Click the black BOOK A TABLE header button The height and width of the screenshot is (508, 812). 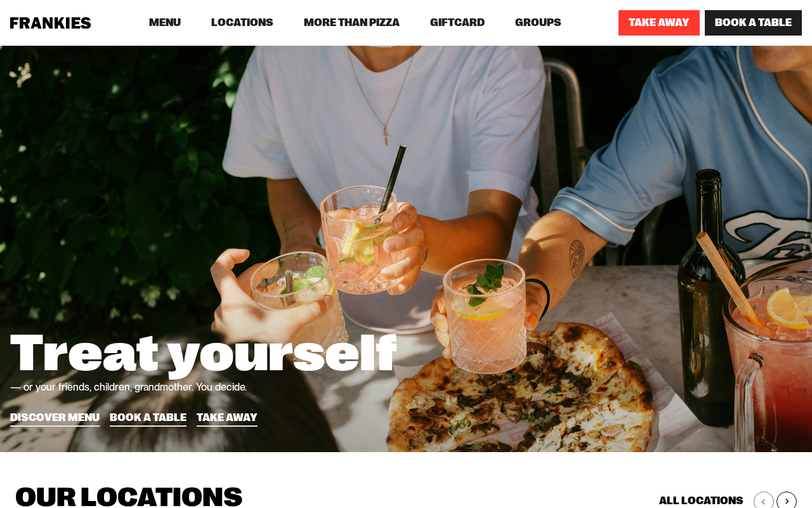click(x=753, y=23)
